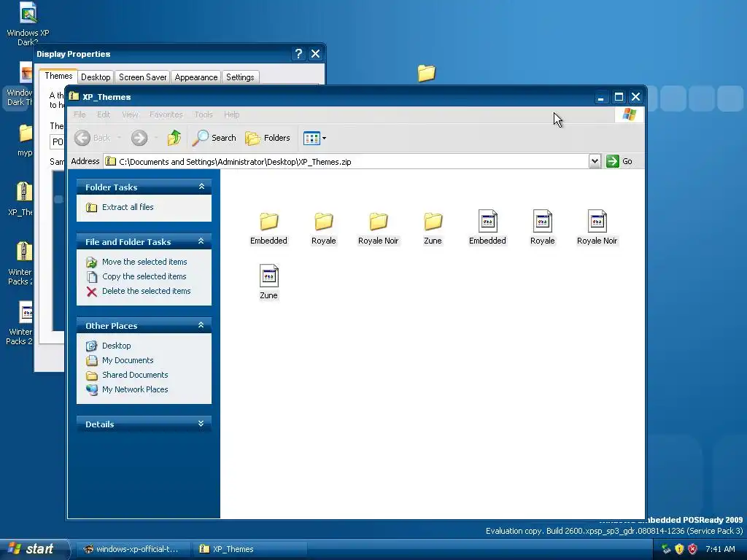The width and height of the screenshot is (747, 560).
Task: Open the Edit menu
Action: [x=104, y=114]
